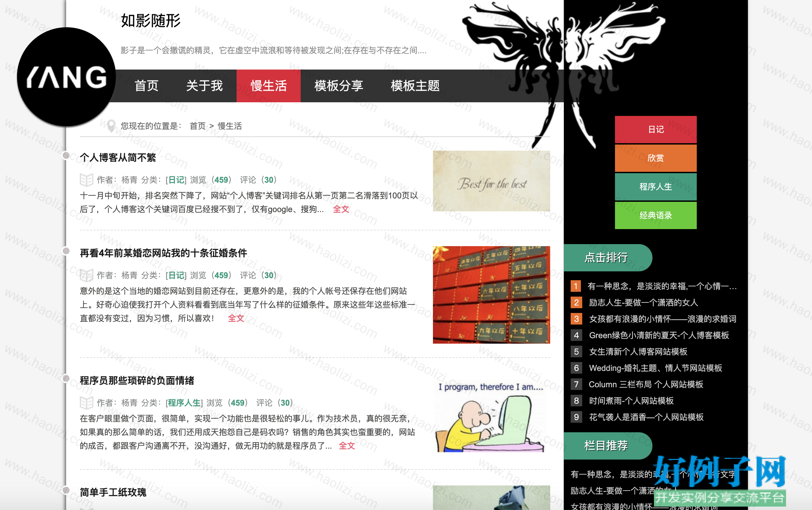
Task: Click the book icon beside 再看4年前 post meta
Action: pyautogui.click(x=87, y=275)
